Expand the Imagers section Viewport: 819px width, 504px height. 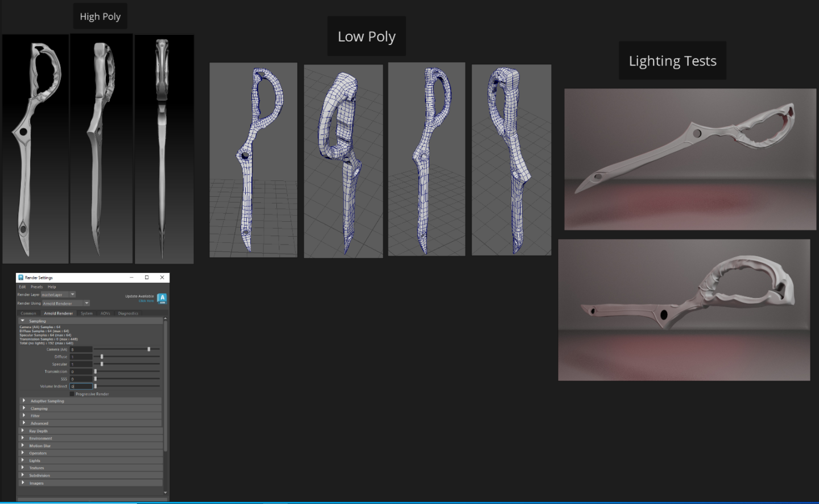coord(91,483)
